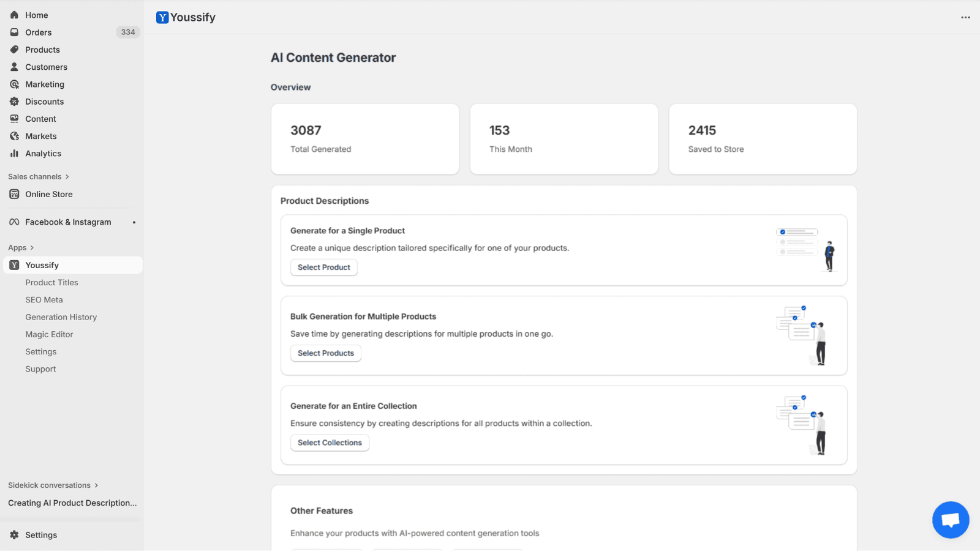Open the Total Generated stats card
The width and height of the screenshot is (980, 551).
365,139
